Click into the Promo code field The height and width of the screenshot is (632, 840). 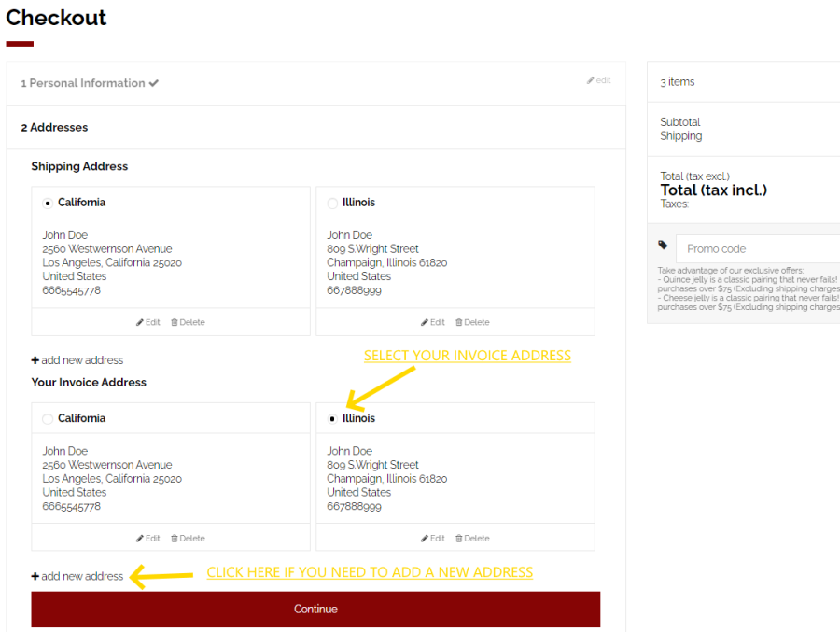756,248
